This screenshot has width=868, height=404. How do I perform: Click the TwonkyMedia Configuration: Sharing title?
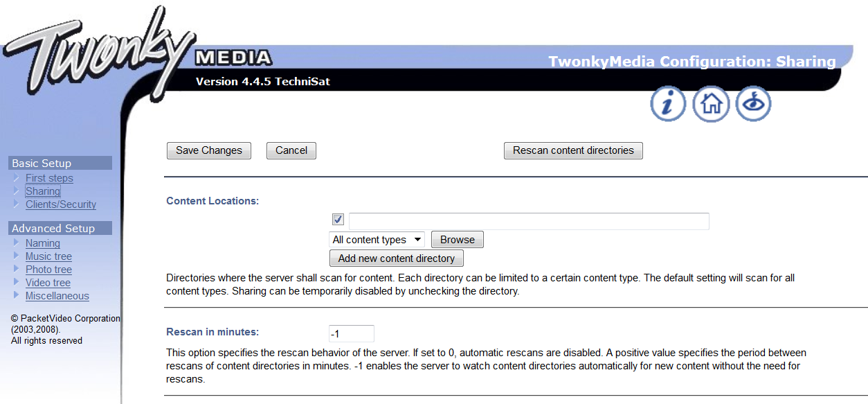tap(692, 62)
